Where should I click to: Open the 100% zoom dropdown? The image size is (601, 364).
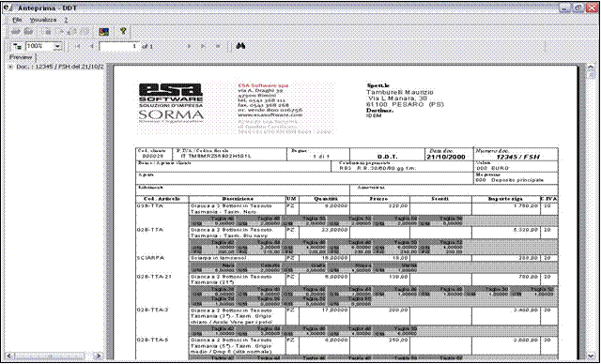point(58,46)
